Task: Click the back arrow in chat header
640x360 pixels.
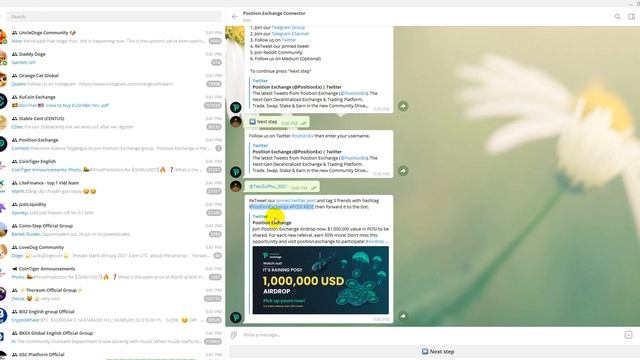Action: pyautogui.click(x=234, y=17)
